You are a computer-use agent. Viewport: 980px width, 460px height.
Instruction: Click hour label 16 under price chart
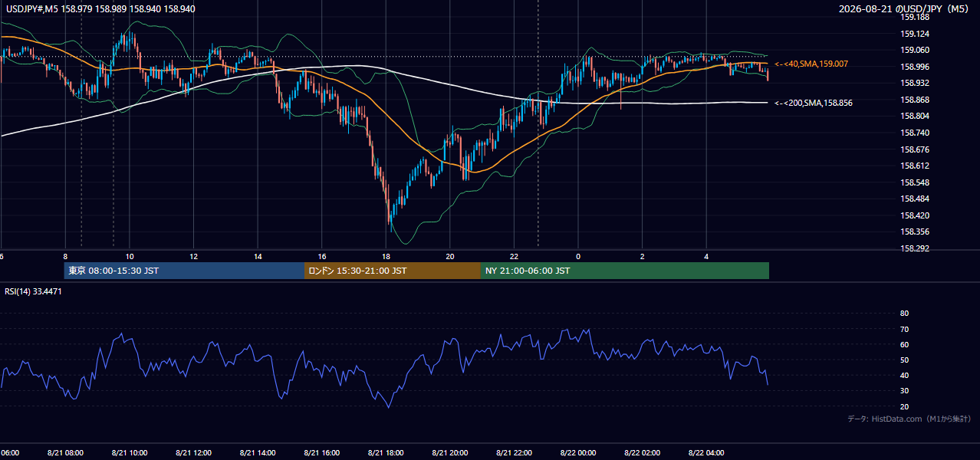coord(322,257)
